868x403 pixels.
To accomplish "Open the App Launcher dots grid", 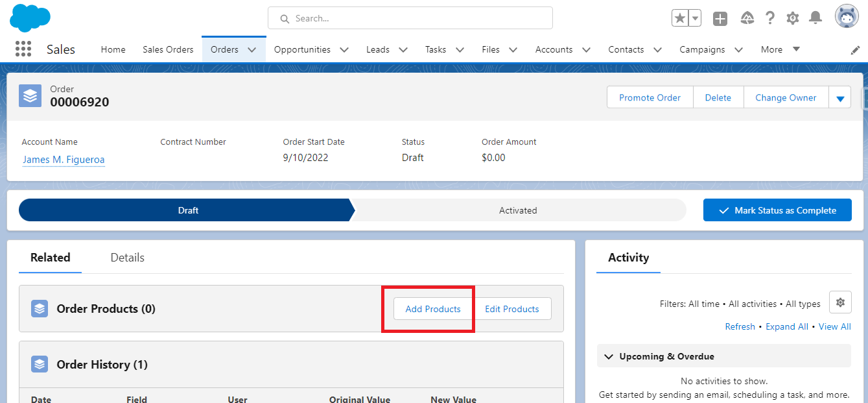I will 23,49.
